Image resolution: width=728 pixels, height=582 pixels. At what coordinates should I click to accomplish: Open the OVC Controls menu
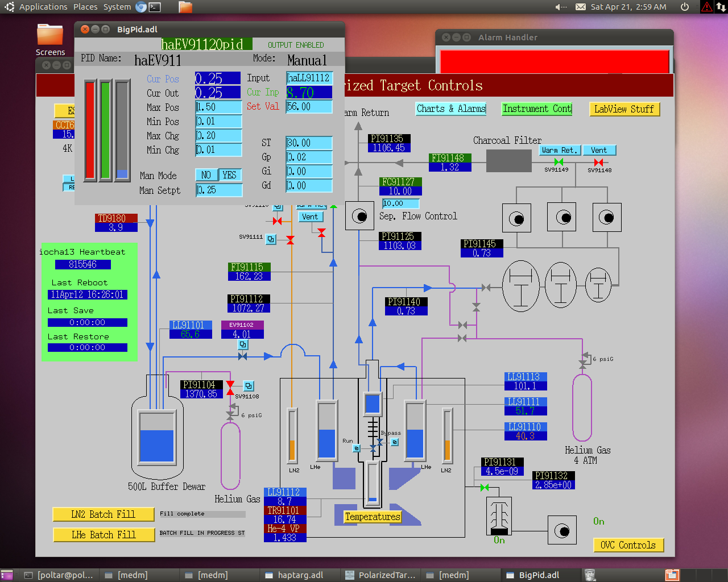click(x=628, y=545)
